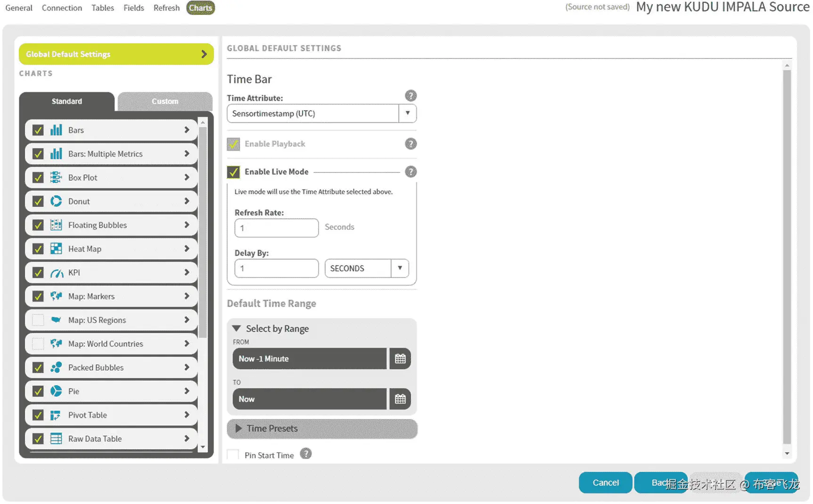Screen dimensions: 813x504
Task: Open the Tables tab
Action: point(103,8)
